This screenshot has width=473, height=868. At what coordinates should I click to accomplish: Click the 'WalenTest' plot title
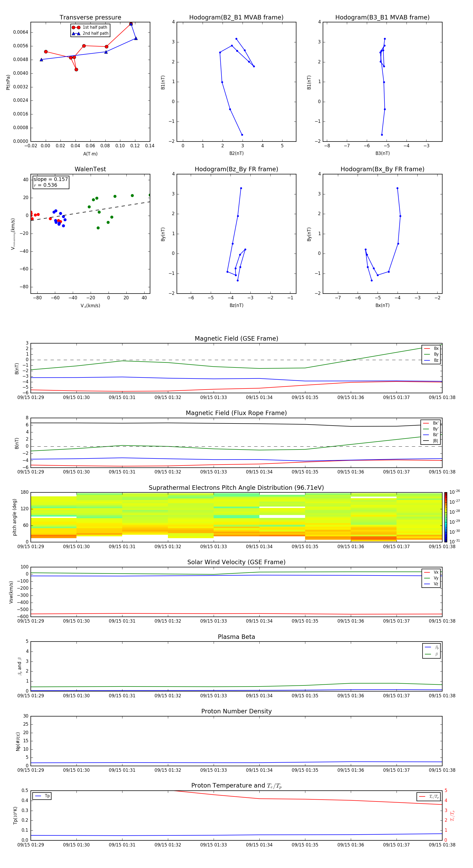click(x=90, y=169)
